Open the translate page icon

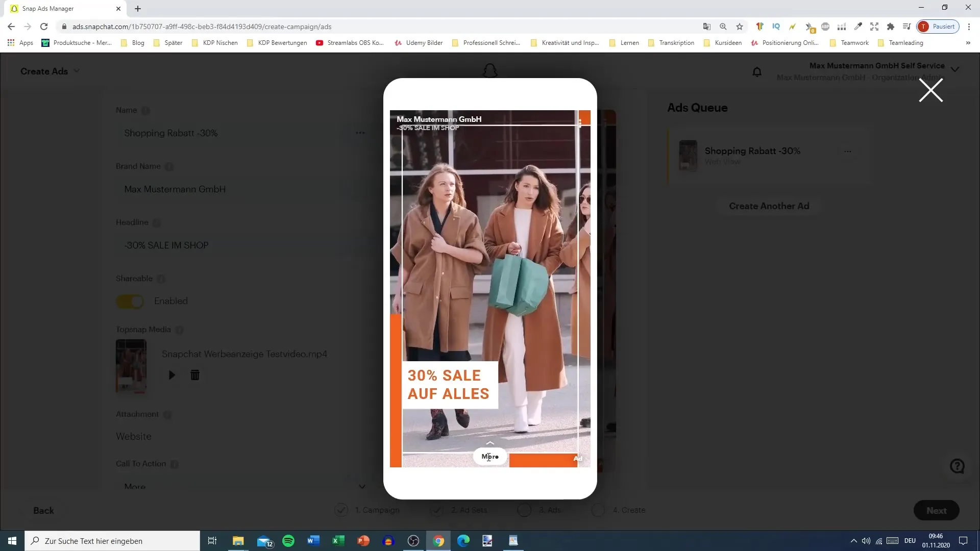(707, 27)
